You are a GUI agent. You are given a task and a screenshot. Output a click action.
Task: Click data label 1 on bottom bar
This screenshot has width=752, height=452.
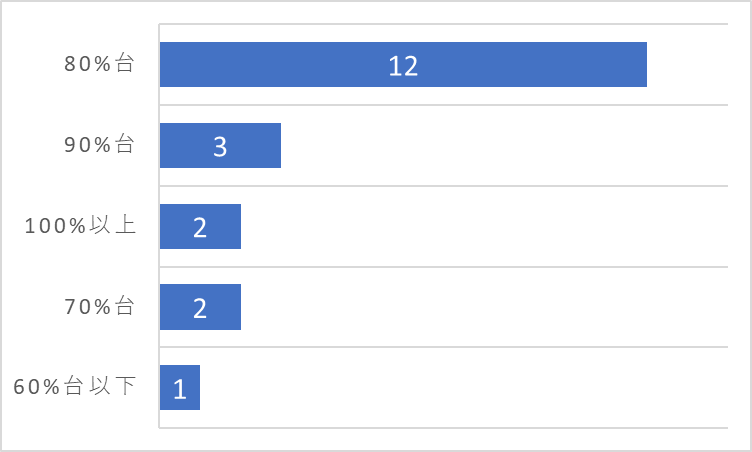pyautogui.click(x=180, y=389)
